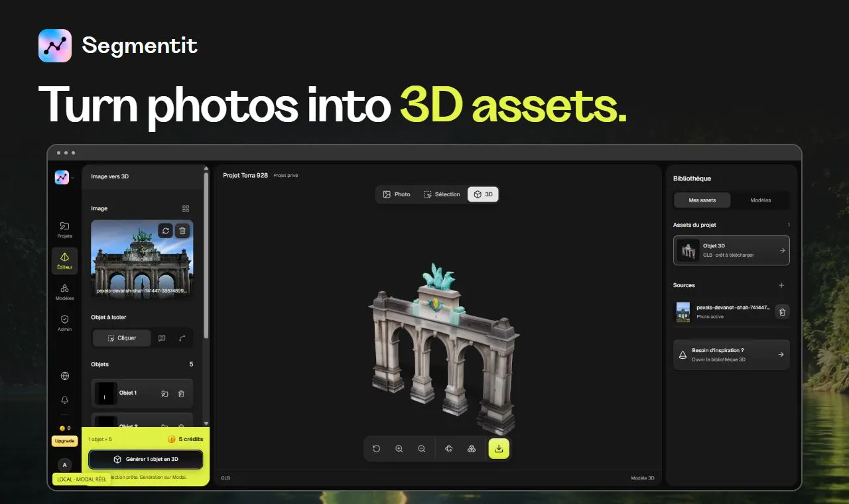Open the Admin shield section
849x504 pixels.
coord(64,323)
